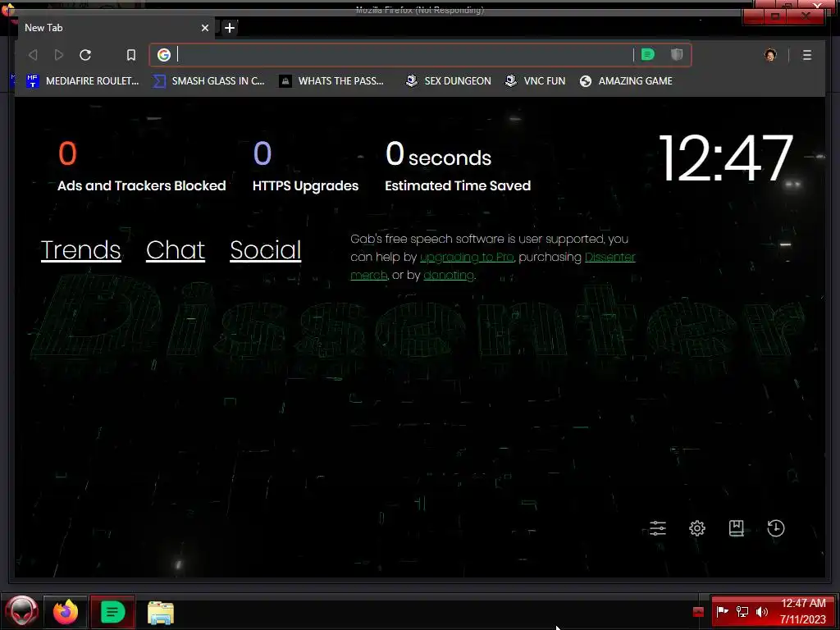This screenshot has width=840, height=630.
Task: Open the Shields icon in address bar
Action: 677,55
